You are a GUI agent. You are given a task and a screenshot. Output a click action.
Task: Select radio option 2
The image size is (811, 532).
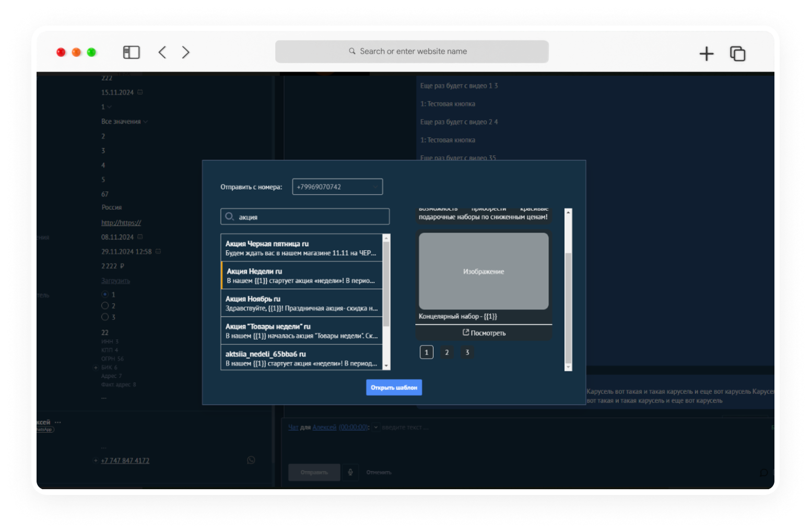click(105, 305)
